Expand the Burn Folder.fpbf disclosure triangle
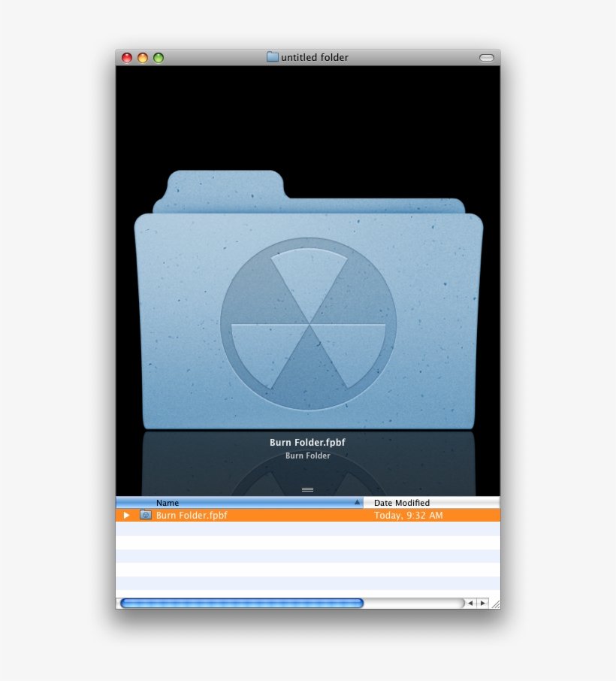The width and height of the screenshot is (616, 681). tap(128, 516)
